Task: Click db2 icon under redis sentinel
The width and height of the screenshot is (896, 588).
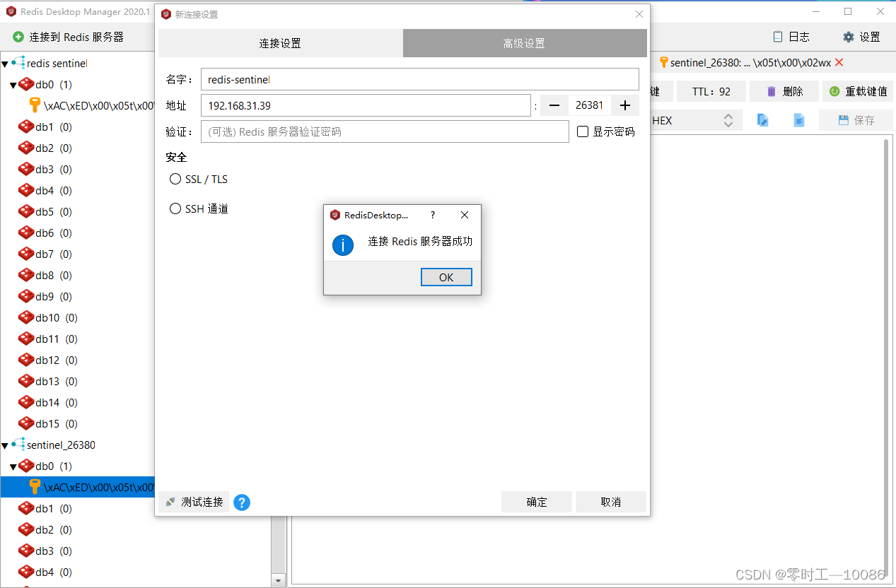Action: pyautogui.click(x=26, y=148)
